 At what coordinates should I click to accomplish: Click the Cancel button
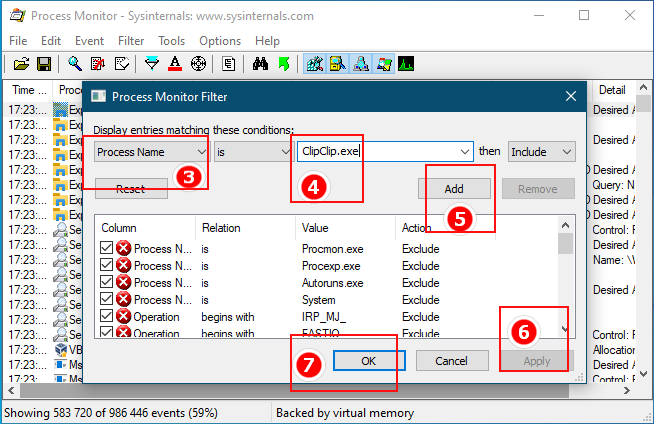[452, 361]
